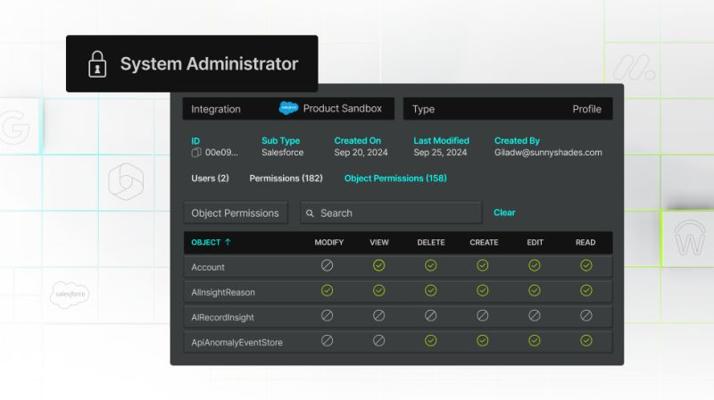Open the Type Profile selector
The height and width of the screenshot is (400, 714).
click(507, 109)
